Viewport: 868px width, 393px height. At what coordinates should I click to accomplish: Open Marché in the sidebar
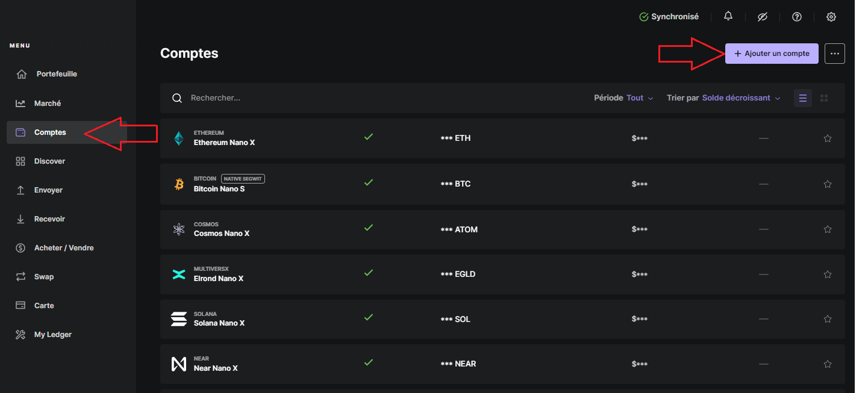48,104
